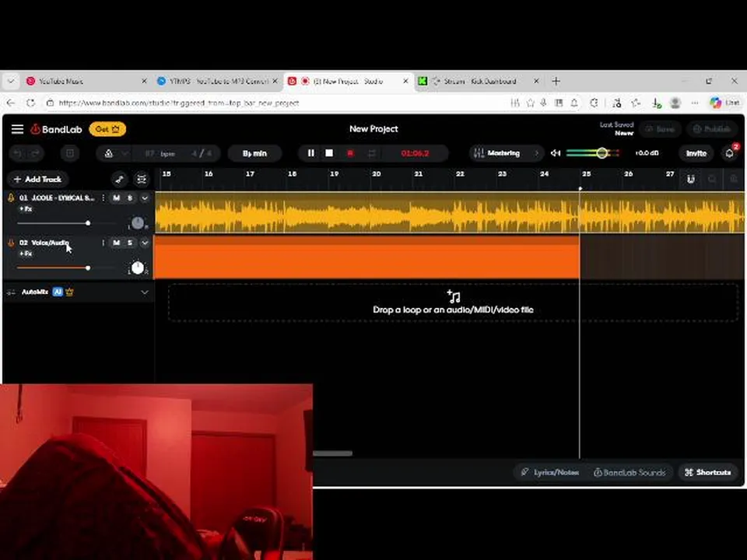Image resolution: width=747 pixels, height=560 pixels.
Task: Click the red record button
Action: pyautogui.click(x=350, y=153)
